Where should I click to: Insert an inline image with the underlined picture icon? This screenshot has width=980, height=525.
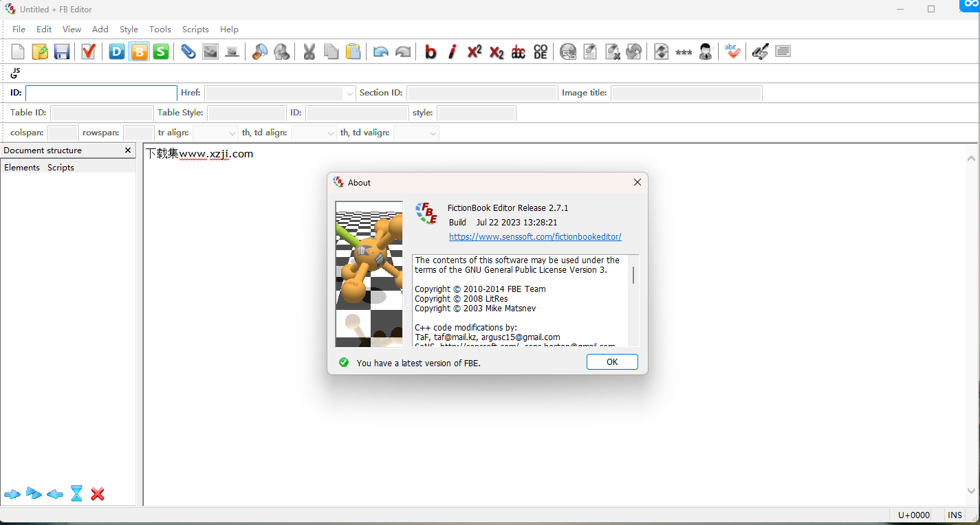pyautogui.click(x=232, y=52)
